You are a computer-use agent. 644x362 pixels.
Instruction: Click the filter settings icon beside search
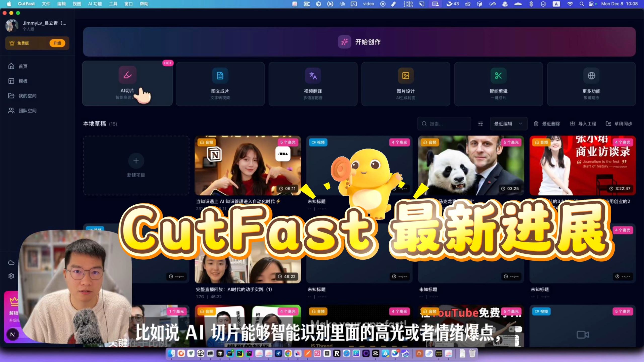point(480,124)
